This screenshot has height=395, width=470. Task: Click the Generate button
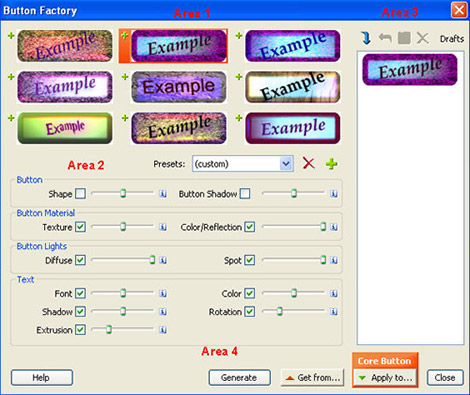tap(239, 378)
